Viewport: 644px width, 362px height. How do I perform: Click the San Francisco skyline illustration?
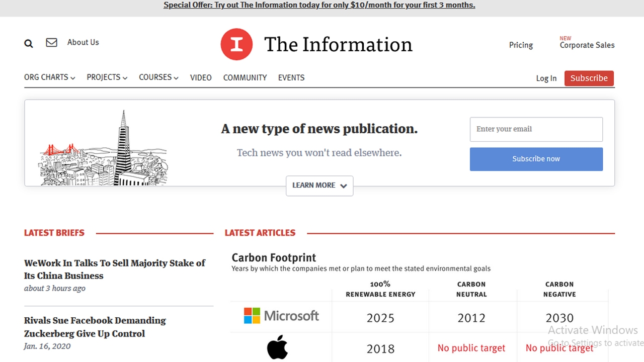pyautogui.click(x=104, y=148)
